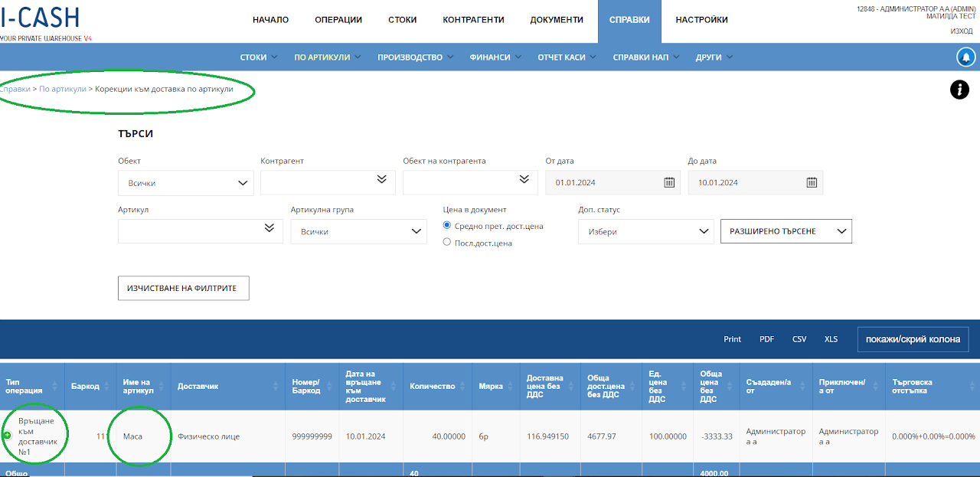This screenshot has height=477, width=980.
Task: Expand the Обект dropdown
Action: (x=186, y=183)
